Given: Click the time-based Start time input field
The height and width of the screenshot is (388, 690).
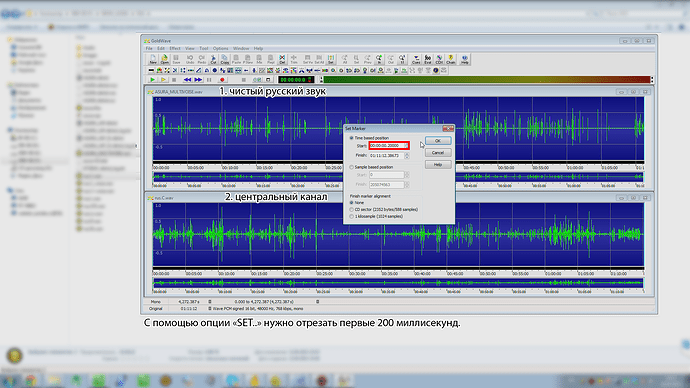Looking at the screenshot, I should (x=387, y=146).
